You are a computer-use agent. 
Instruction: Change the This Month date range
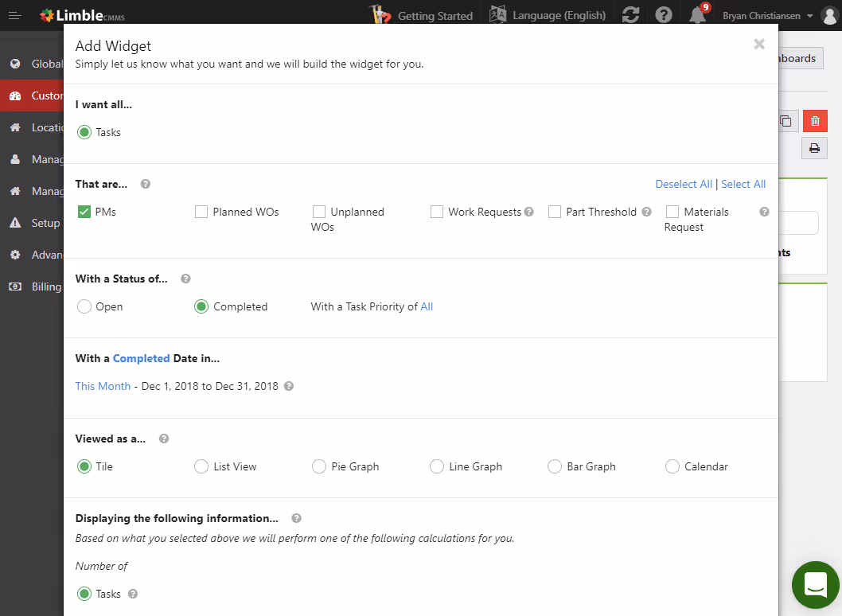click(103, 386)
